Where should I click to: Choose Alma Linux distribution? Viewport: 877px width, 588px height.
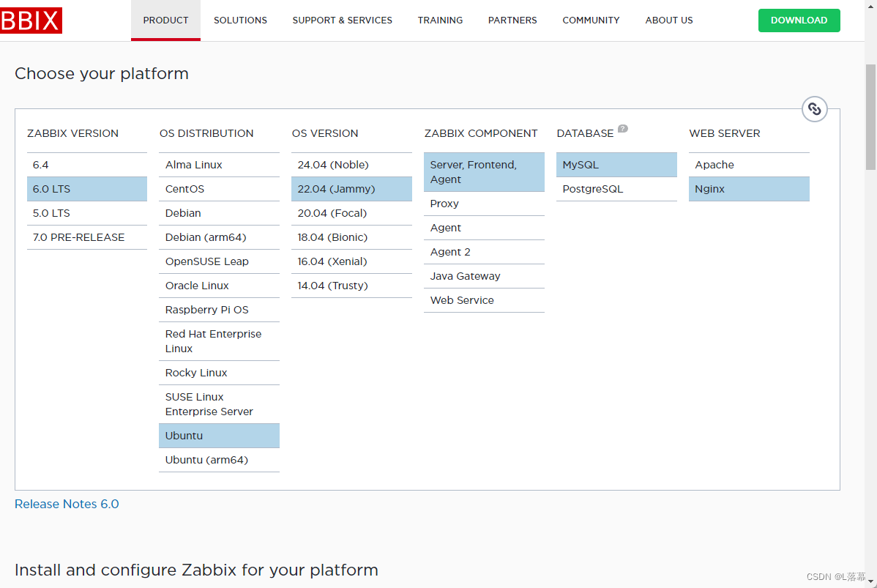[x=220, y=165]
